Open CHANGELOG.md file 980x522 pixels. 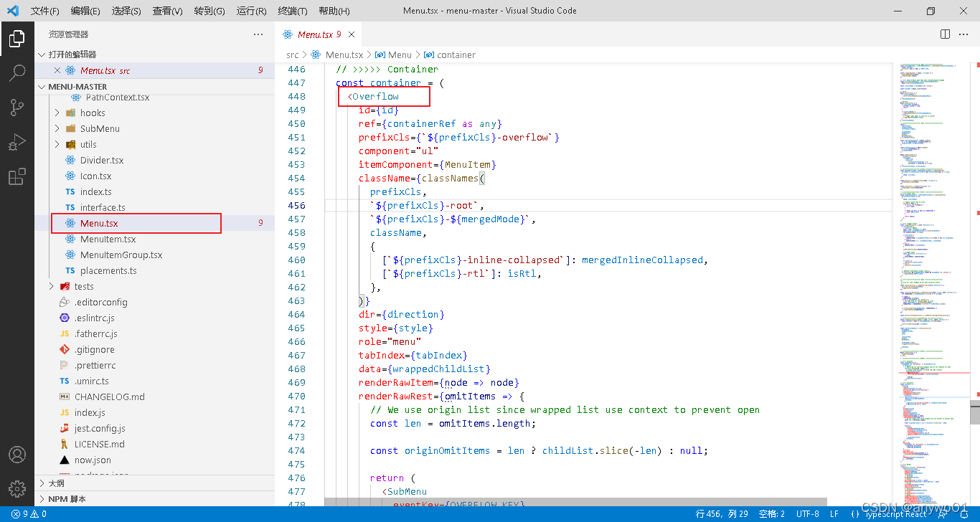[x=110, y=397]
